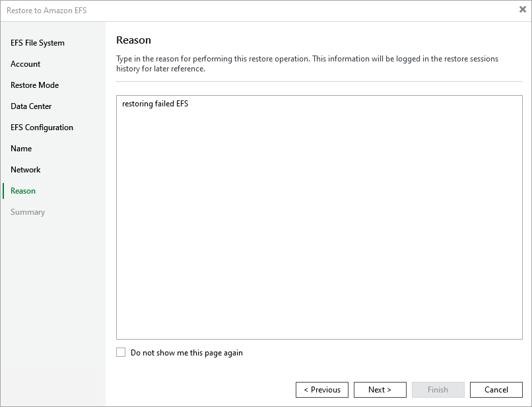Go to the EFS File System step
532x407 pixels.
(38, 43)
